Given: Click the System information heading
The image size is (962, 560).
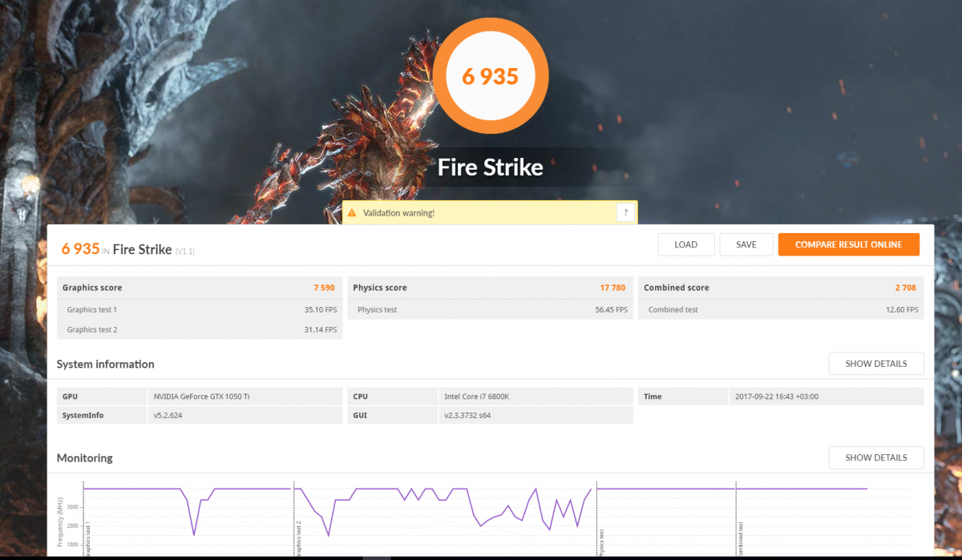Looking at the screenshot, I should tap(105, 365).
